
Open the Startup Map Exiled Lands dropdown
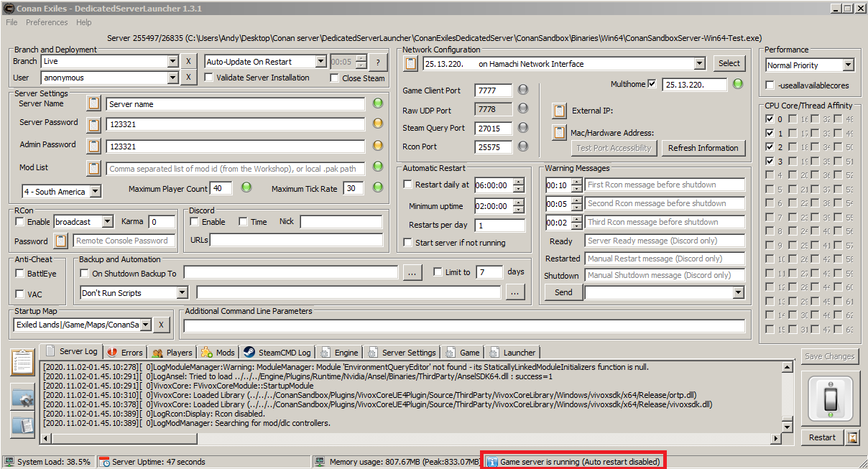[x=146, y=325]
